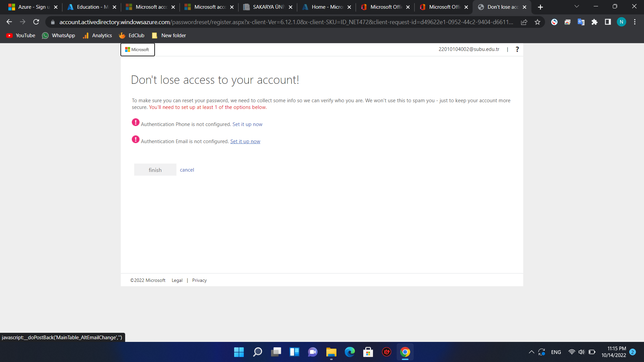
Task: Click the cancel link
Action: pyautogui.click(x=187, y=170)
